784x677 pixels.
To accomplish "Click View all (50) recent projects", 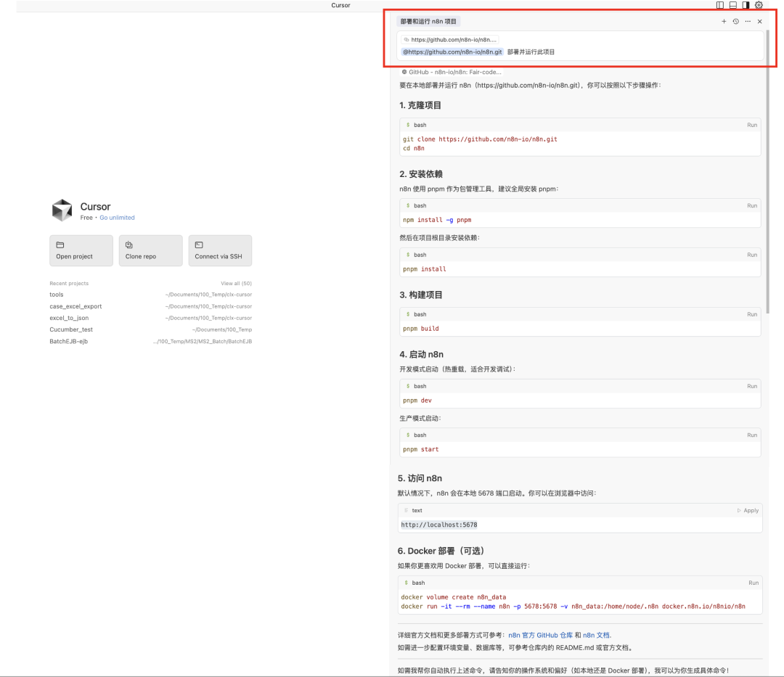I will pyautogui.click(x=236, y=283).
